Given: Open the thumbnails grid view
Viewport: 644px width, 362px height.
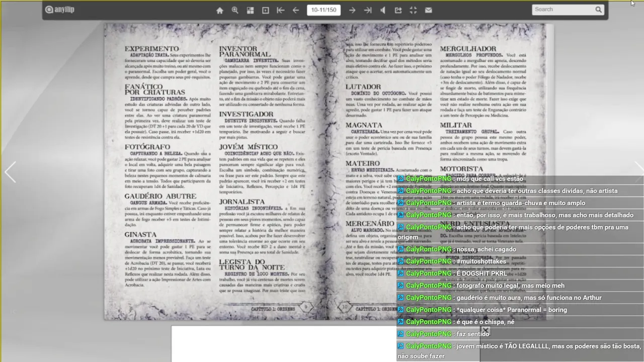Looking at the screenshot, I should [x=250, y=10].
